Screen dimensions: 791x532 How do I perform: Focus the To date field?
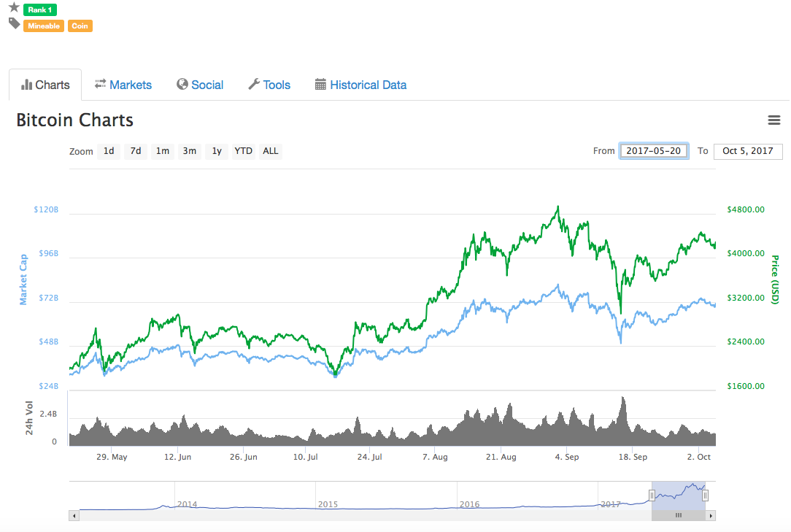(x=748, y=151)
